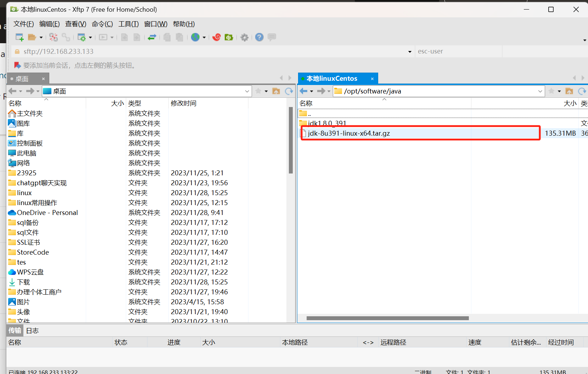Open the 窗口(W) menu

156,24
